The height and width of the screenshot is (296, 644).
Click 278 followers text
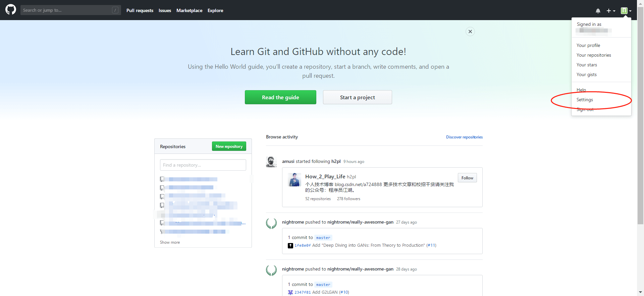[x=348, y=199]
